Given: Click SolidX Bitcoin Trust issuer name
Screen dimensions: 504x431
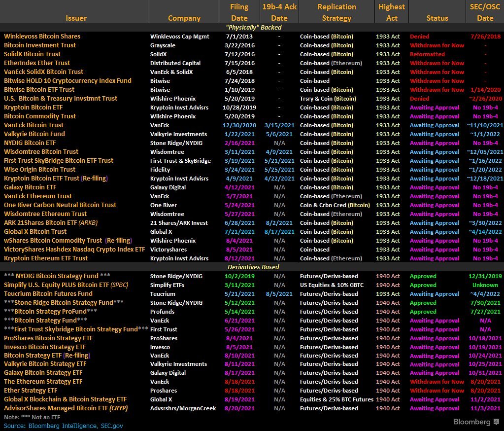Looking at the screenshot, I should click(32, 54).
